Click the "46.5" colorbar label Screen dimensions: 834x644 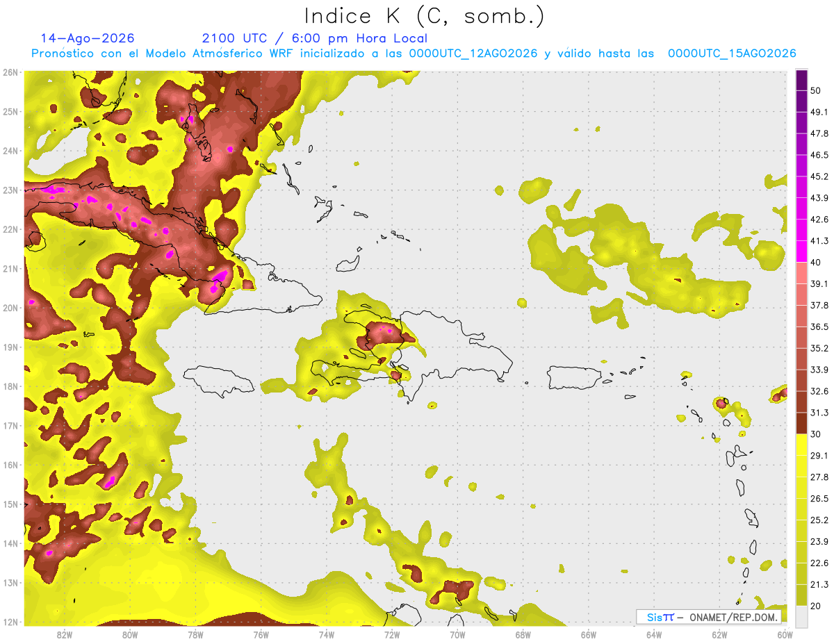[819, 155]
